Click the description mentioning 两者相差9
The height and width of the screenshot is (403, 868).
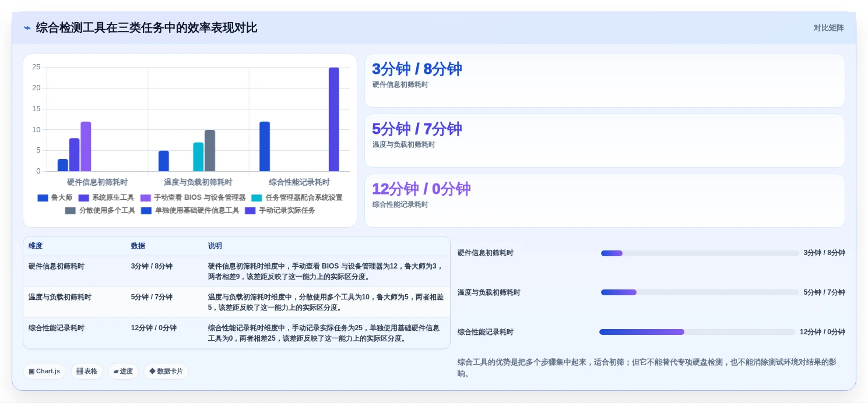click(x=326, y=271)
